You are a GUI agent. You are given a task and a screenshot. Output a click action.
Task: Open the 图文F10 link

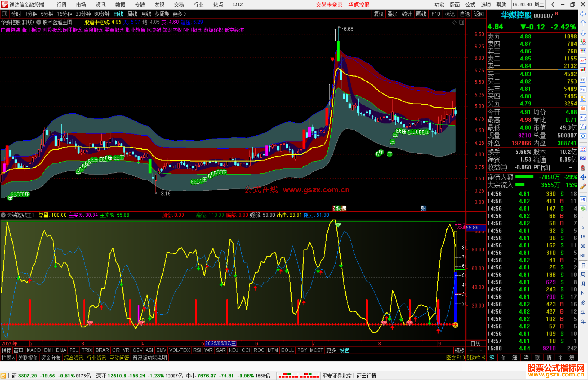(x=456, y=358)
